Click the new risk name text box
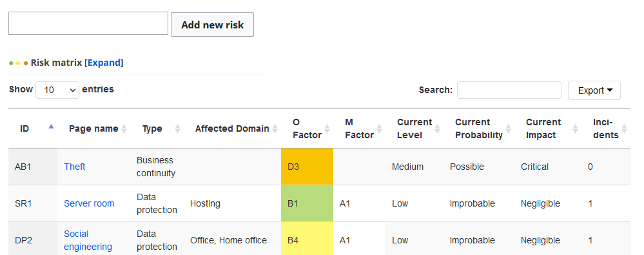644x255 pixels. pyautogui.click(x=88, y=23)
